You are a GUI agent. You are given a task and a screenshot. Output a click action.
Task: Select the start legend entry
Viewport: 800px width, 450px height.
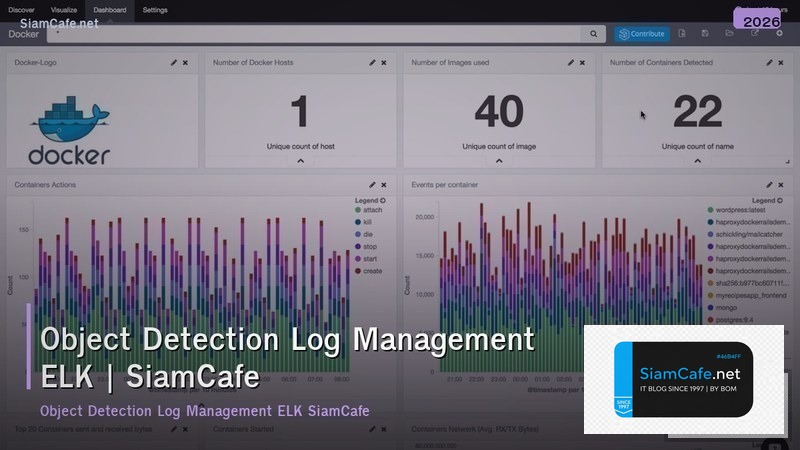[x=366, y=259]
